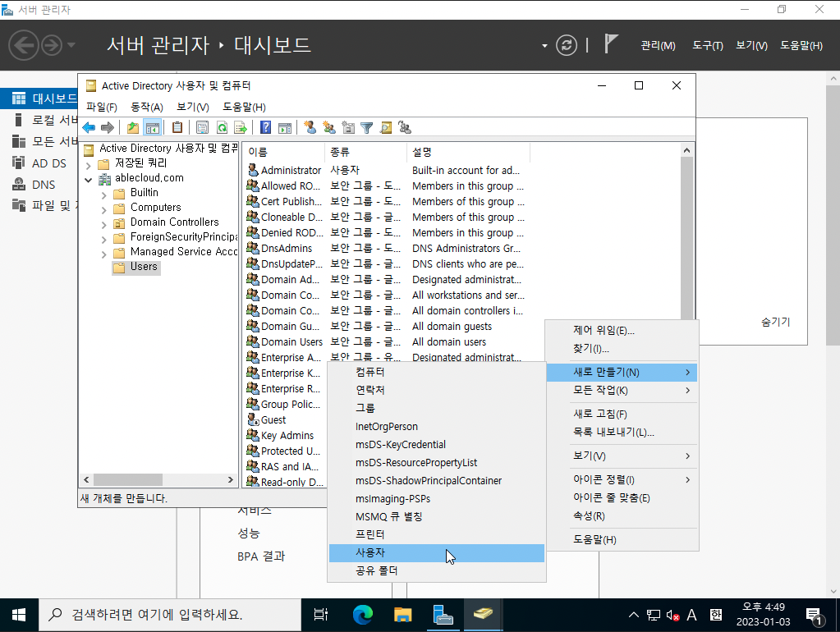
Task: Expand the Builtin tree node
Action: click(x=104, y=195)
